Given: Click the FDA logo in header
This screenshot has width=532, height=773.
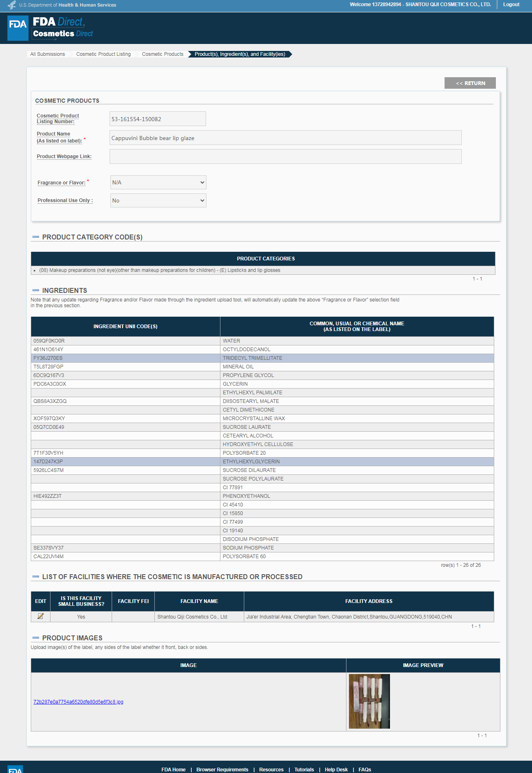Looking at the screenshot, I should (18, 28).
